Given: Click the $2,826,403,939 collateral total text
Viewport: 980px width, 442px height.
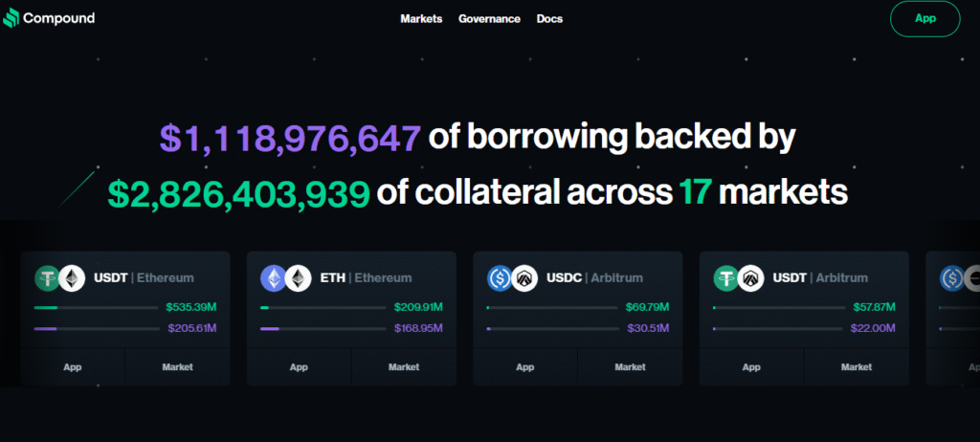Looking at the screenshot, I should 238,193.
